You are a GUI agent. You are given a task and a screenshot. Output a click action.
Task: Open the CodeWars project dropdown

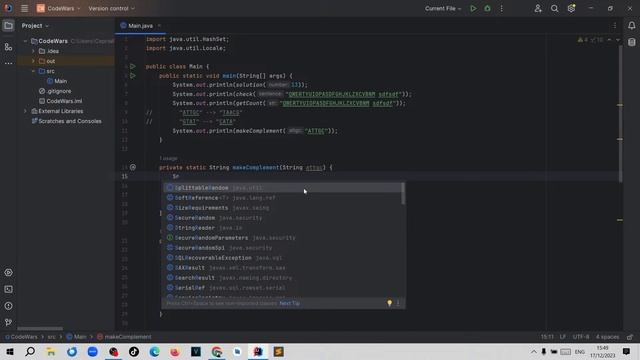click(58, 8)
